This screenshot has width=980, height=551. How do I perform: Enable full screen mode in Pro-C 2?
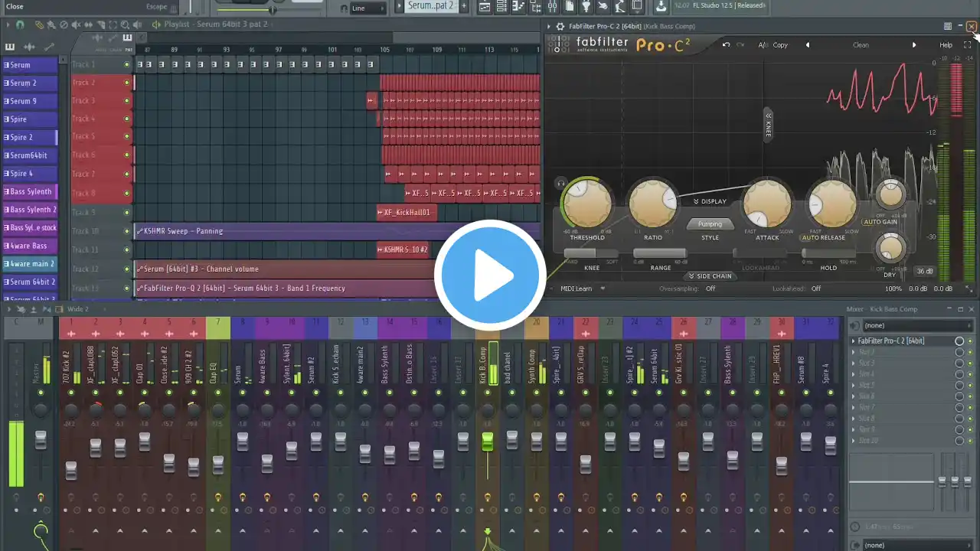[967, 44]
